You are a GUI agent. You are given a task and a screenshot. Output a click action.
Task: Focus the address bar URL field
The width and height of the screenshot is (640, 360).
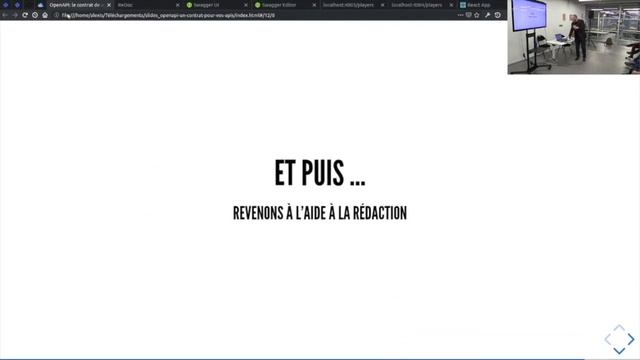point(257,15)
